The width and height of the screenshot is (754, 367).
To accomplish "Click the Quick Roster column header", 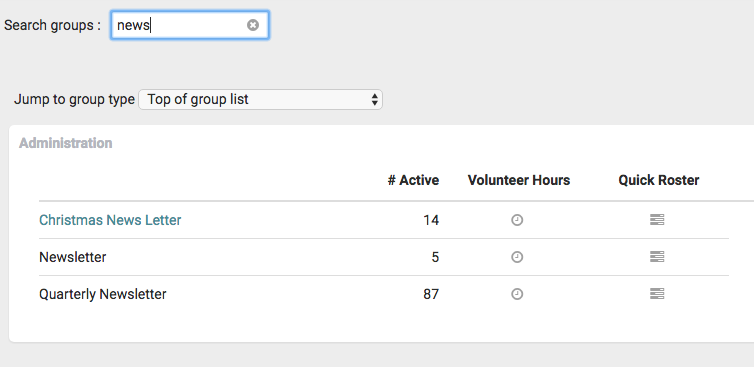I will click(659, 180).
